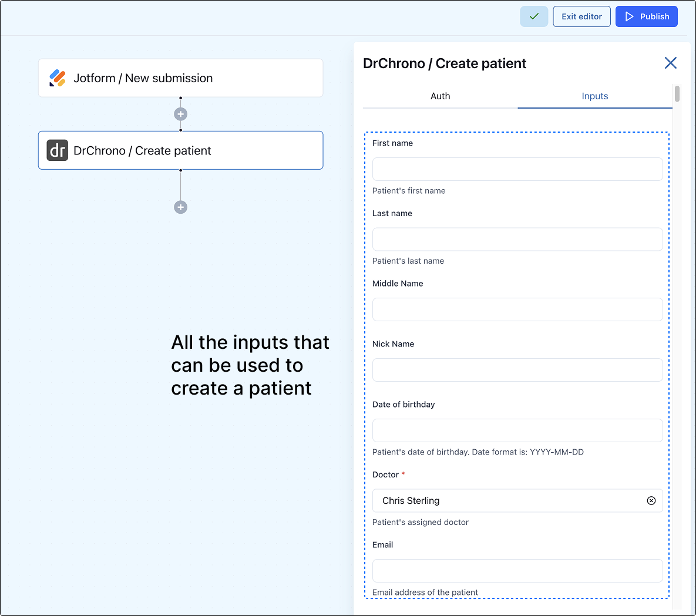Focus the Nick Name input field
Image resolution: width=696 pixels, height=616 pixels.
pyautogui.click(x=517, y=370)
